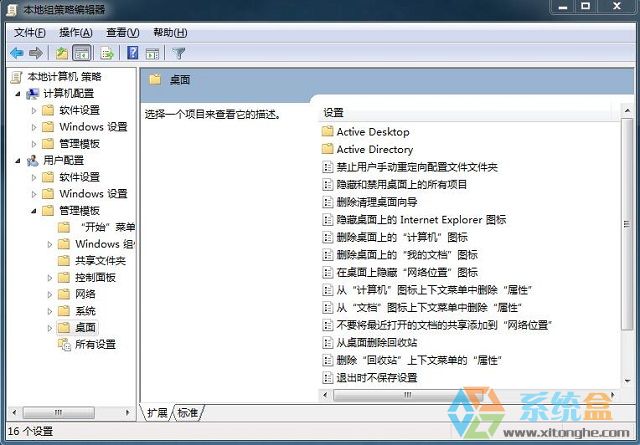Click the Filter funnel toolbar icon
The width and height of the screenshot is (640, 445).
point(179,53)
